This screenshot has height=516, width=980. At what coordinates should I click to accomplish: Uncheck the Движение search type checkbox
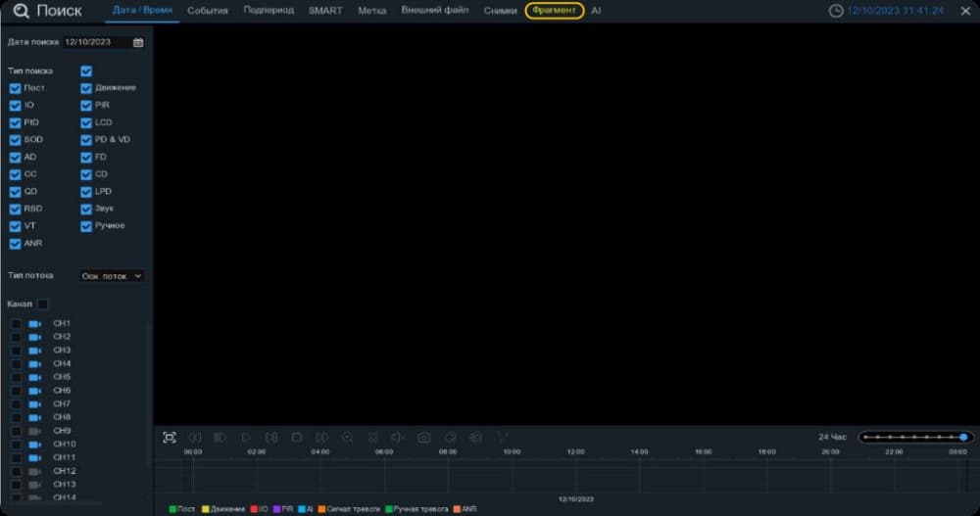click(86, 88)
